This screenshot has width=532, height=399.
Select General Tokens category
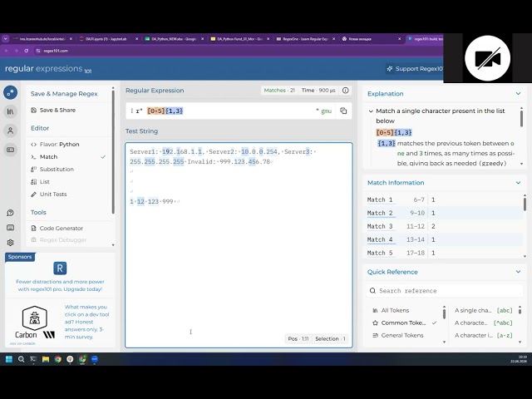pyautogui.click(x=402, y=335)
